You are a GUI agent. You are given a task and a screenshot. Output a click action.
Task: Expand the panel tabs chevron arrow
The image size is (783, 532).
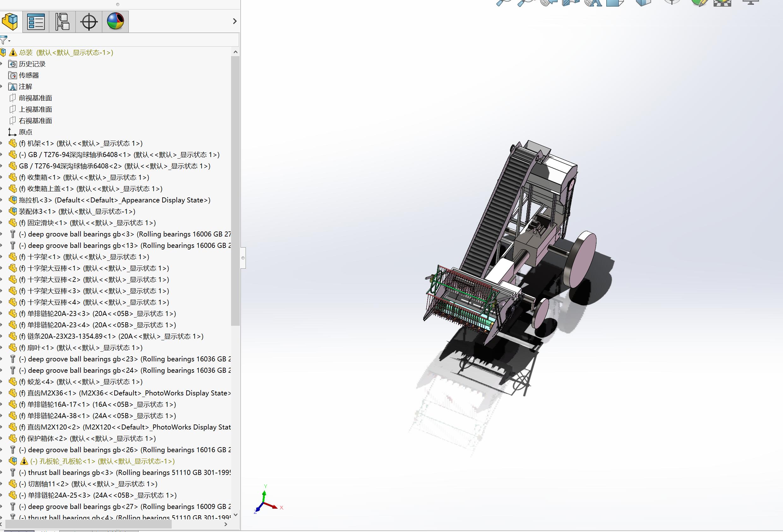click(235, 21)
